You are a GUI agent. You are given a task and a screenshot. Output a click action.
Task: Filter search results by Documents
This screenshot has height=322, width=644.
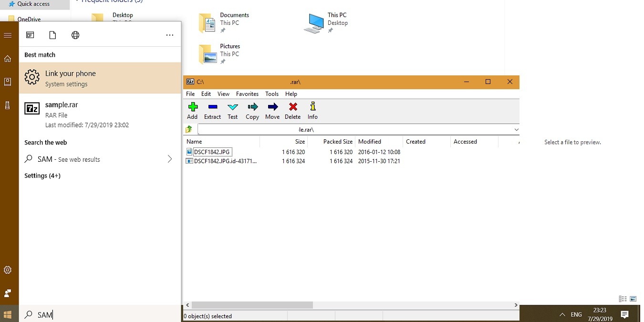point(52,34)
